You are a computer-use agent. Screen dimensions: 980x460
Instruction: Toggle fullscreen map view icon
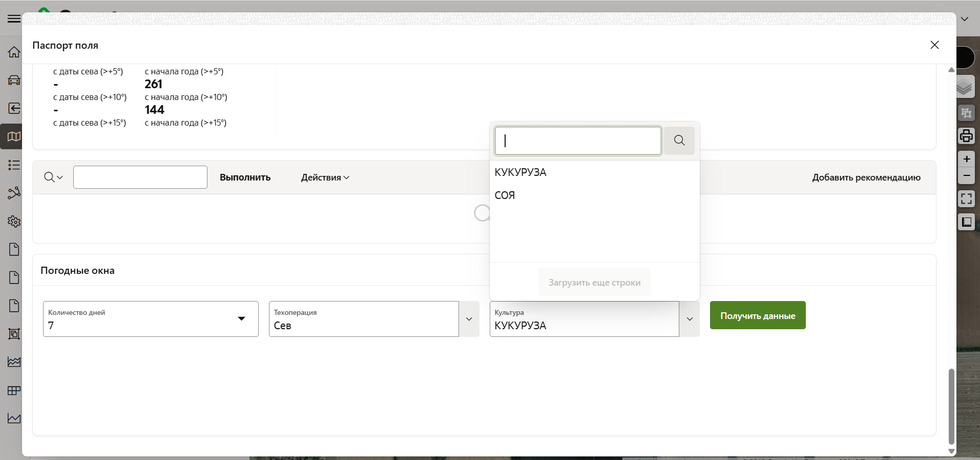tap(966, 199)
